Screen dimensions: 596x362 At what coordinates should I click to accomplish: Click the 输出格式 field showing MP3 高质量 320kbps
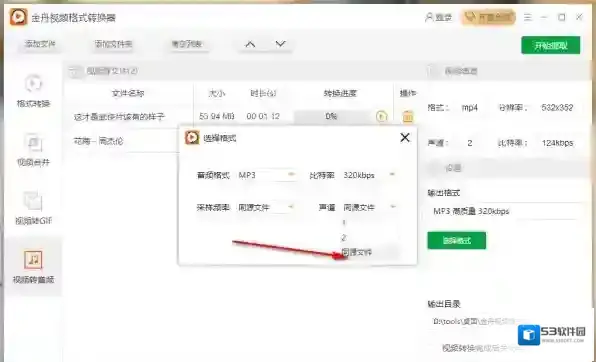pyautogui.click(x=506, y=211)
